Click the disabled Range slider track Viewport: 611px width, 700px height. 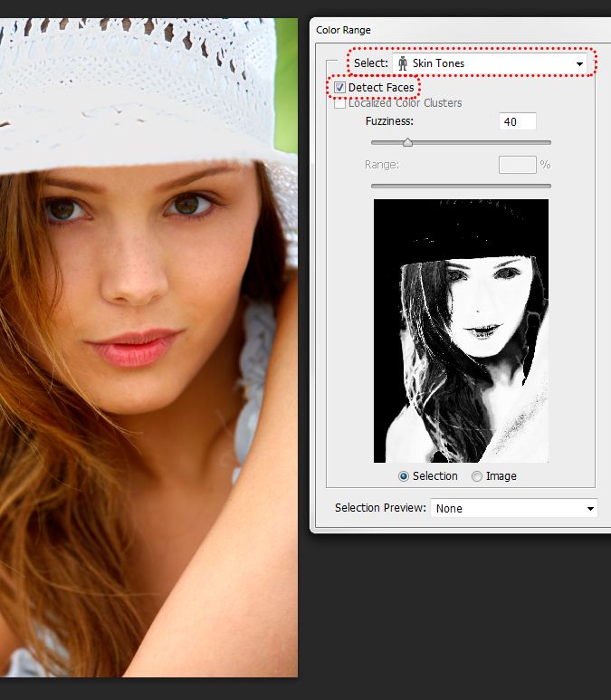click(x=461, y=186)
